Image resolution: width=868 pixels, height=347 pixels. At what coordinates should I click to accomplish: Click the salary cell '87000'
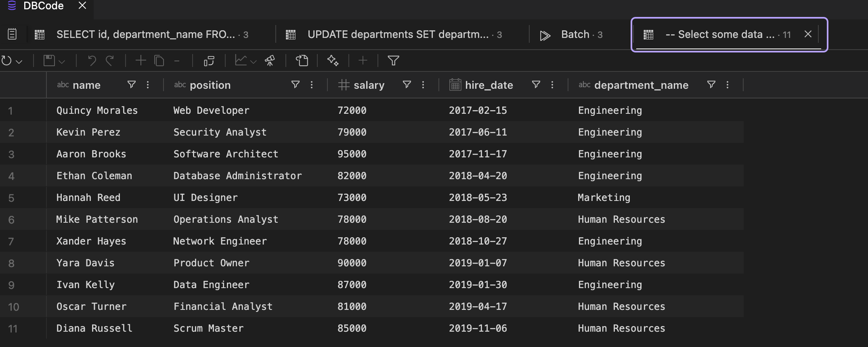pos(352,285)
